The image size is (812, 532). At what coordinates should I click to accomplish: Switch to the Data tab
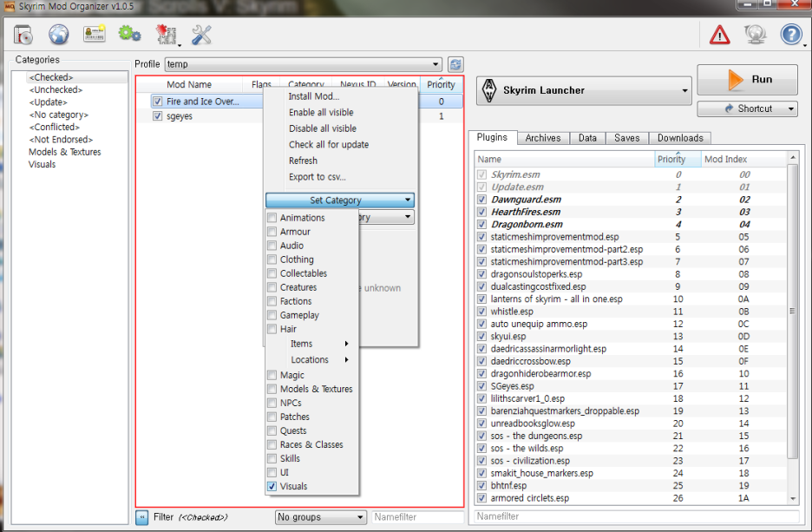(x=587, y=138)
